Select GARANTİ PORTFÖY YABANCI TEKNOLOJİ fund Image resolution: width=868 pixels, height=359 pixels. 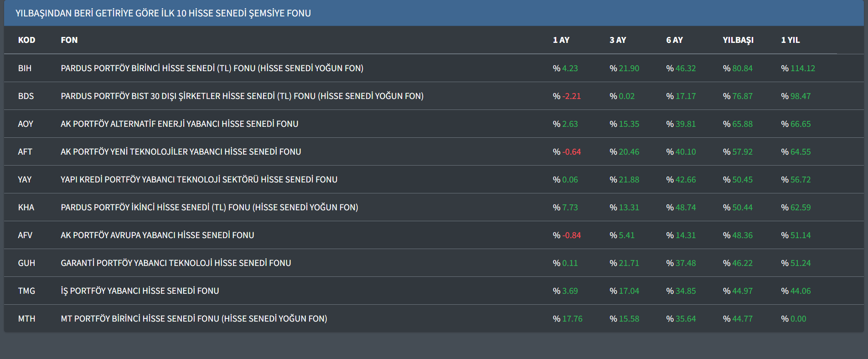point(176,263)
